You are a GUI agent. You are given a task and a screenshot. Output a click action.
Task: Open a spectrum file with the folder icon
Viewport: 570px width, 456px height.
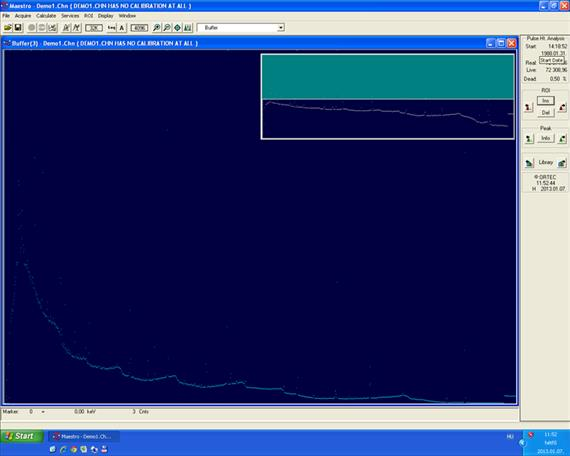[8, 28]
